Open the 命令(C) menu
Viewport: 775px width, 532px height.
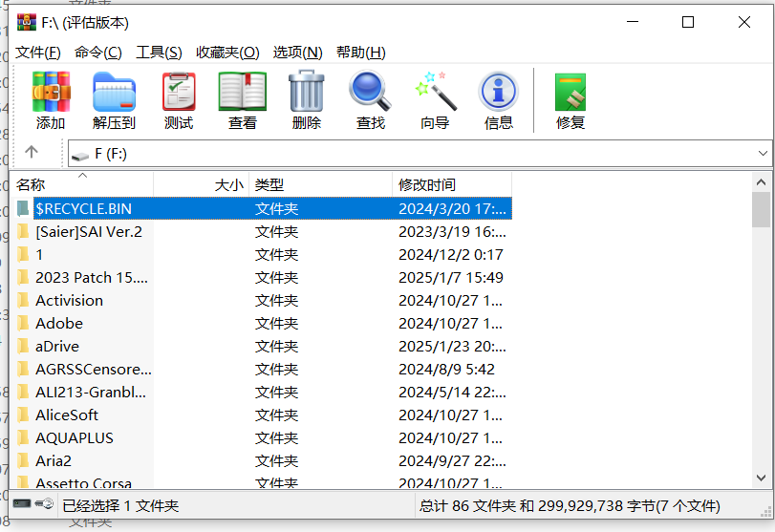pyautogui.click(x=98, y=53)
